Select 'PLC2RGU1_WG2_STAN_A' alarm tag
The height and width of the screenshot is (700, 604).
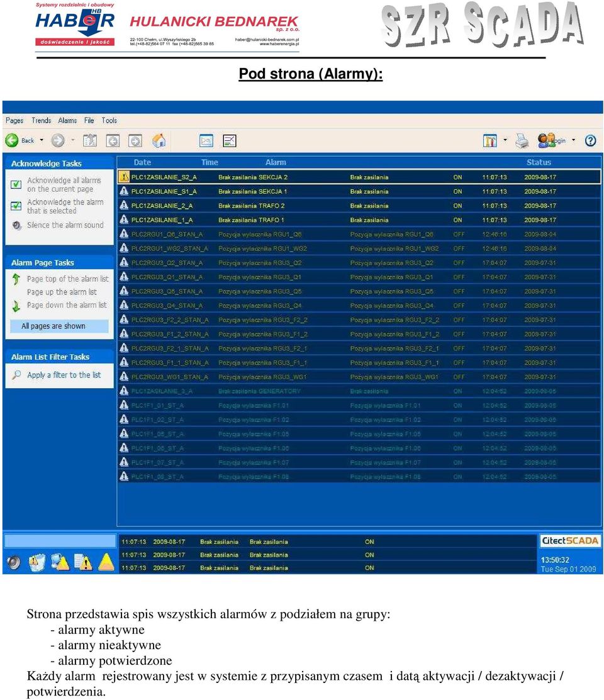(x=169, y=248)
